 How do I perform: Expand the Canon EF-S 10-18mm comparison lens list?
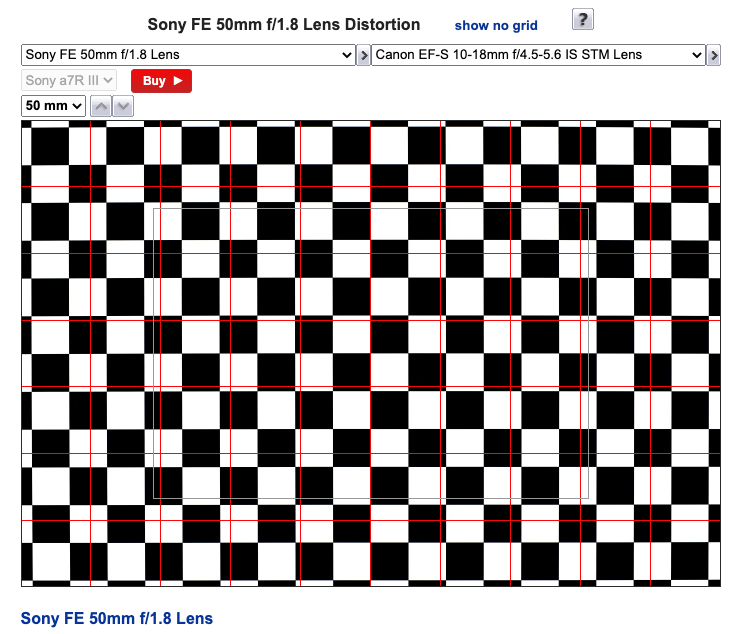(x=537, y=55)
